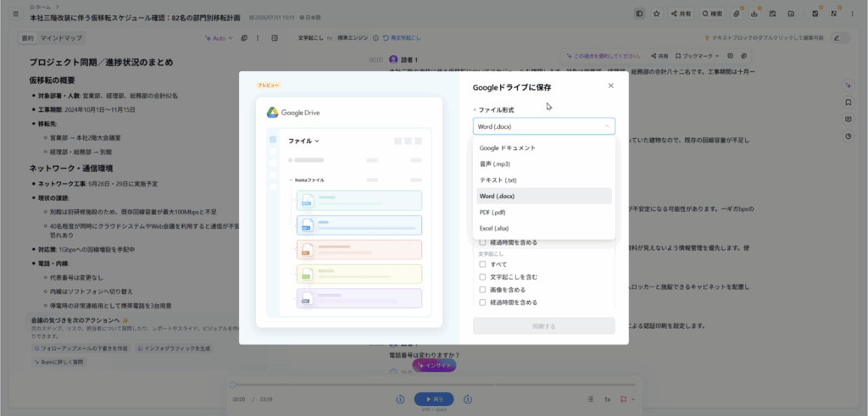Open the player list view icon
The height and width of the screenshot is (416, 868).
[x=591, y=399]
